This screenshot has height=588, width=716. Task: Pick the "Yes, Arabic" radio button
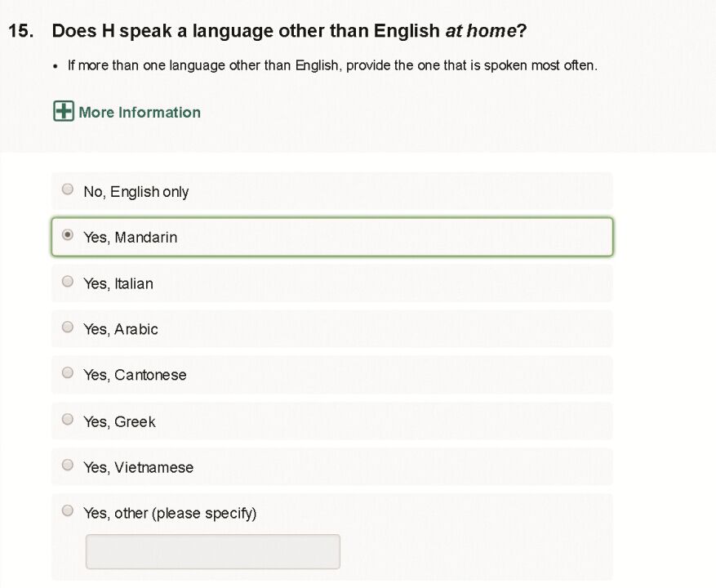coord(68,327)
